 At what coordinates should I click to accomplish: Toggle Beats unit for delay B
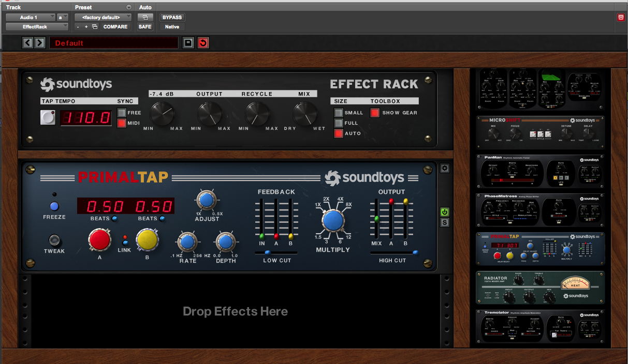tap(162, 219)
